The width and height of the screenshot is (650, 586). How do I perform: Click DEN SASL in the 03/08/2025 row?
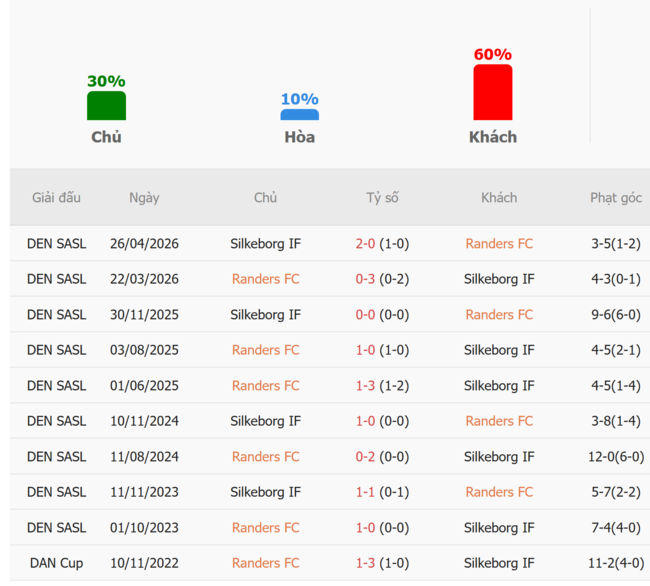(56, 350)
